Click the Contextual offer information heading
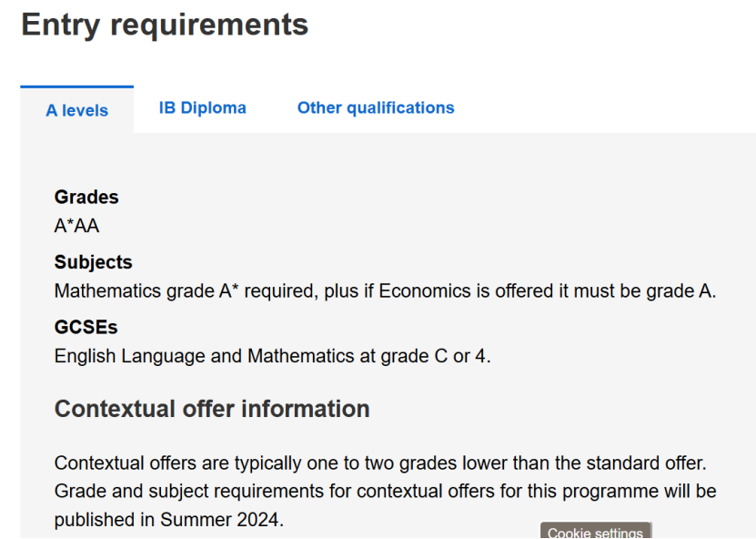 [212, 409]
